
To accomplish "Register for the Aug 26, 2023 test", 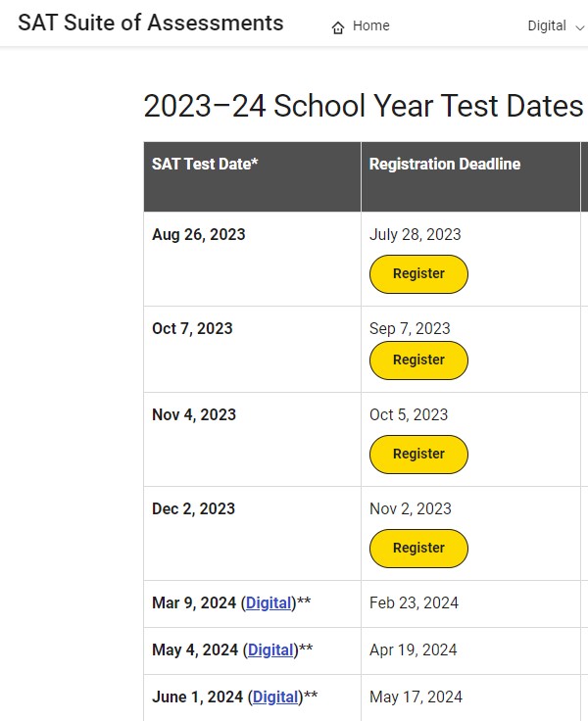I will tap(418, 274).
